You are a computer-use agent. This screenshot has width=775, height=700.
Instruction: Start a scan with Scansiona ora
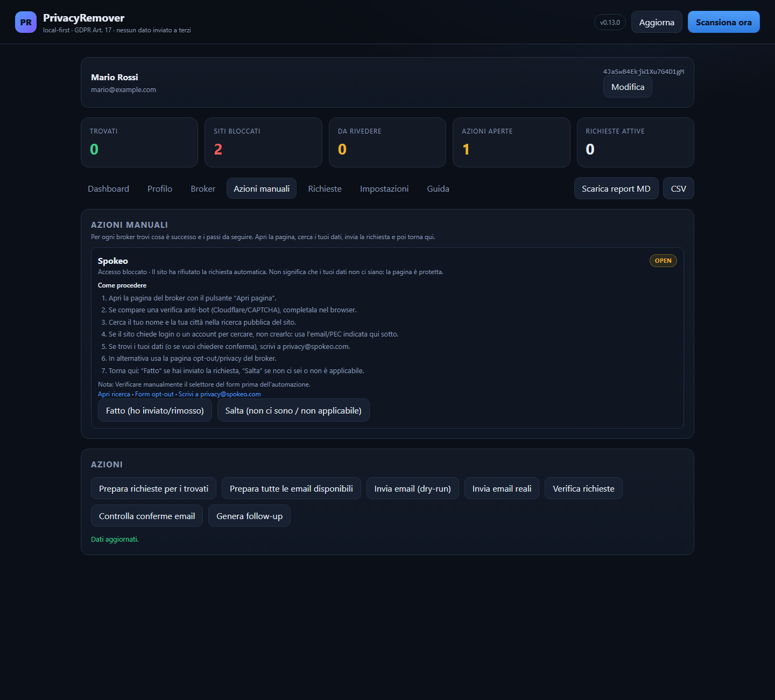[723, 22]
